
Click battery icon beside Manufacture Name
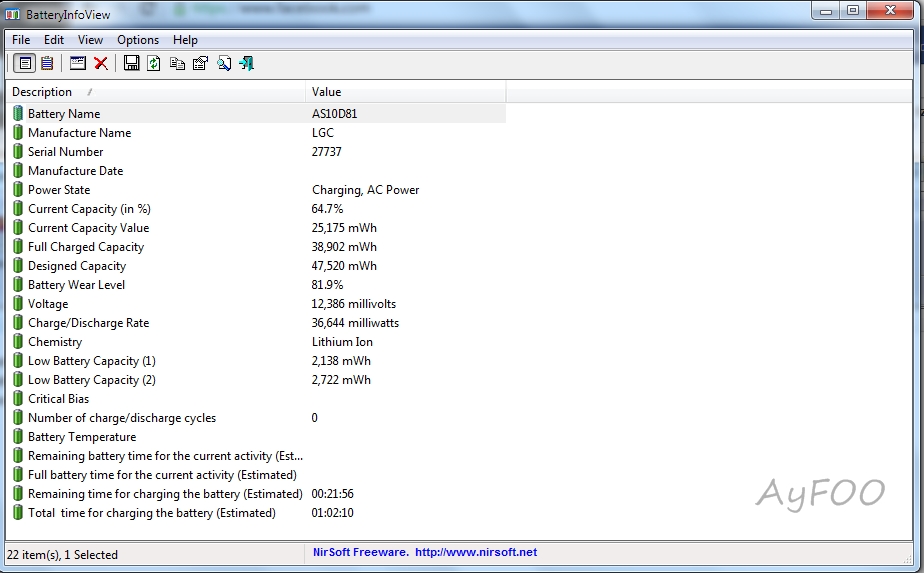(18, 132)
